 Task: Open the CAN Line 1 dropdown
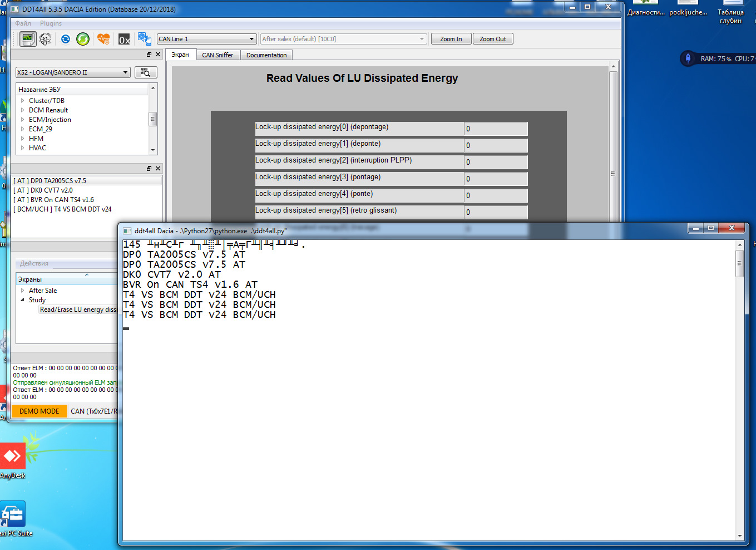206,39
